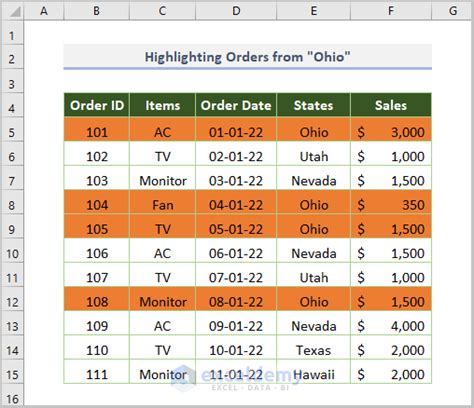
Task: Select the sales cell in row 6
Action: pos(391,154)
